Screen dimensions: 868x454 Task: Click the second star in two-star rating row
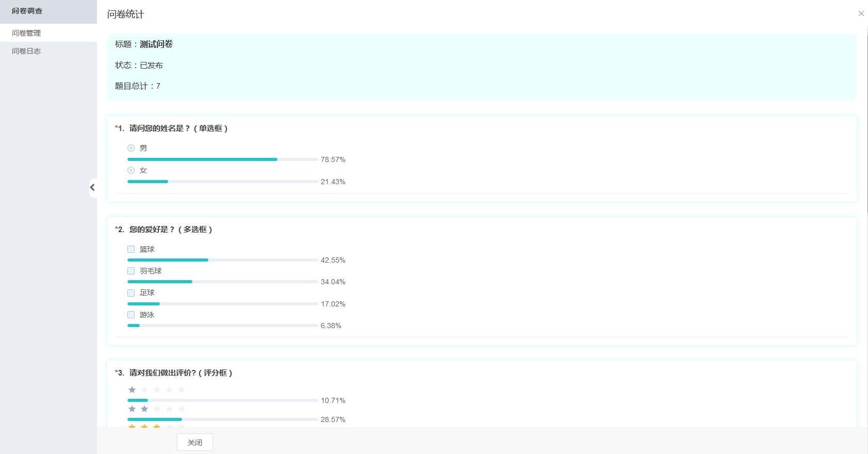(x=144, y=409)
